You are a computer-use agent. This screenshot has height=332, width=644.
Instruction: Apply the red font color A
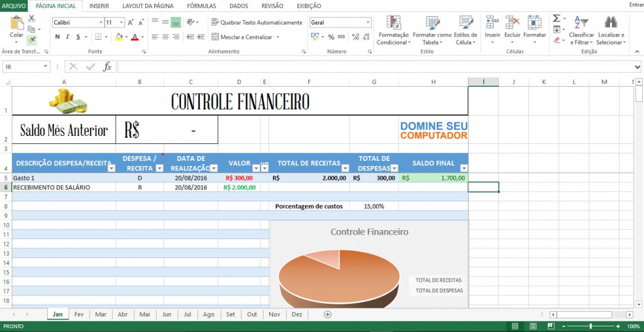click(135, 37)
